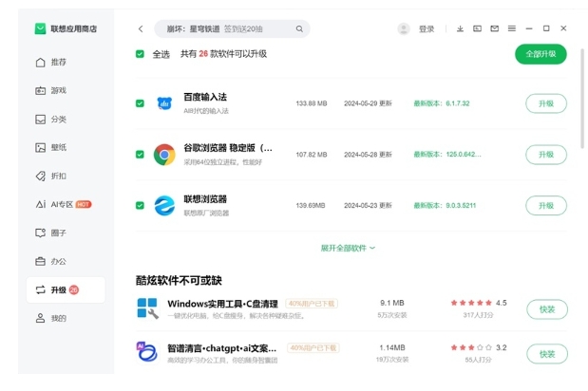Click the 登录 login link

click(x=427, y=28)
